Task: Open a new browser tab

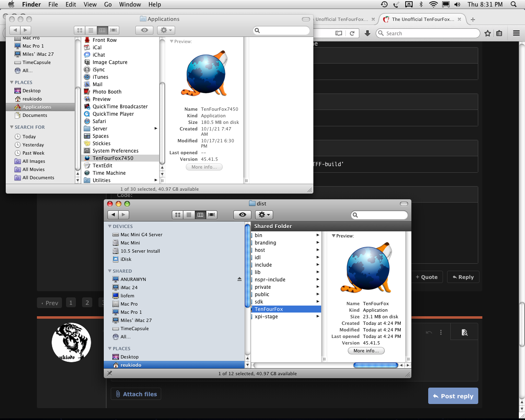Action: [473, 19]
